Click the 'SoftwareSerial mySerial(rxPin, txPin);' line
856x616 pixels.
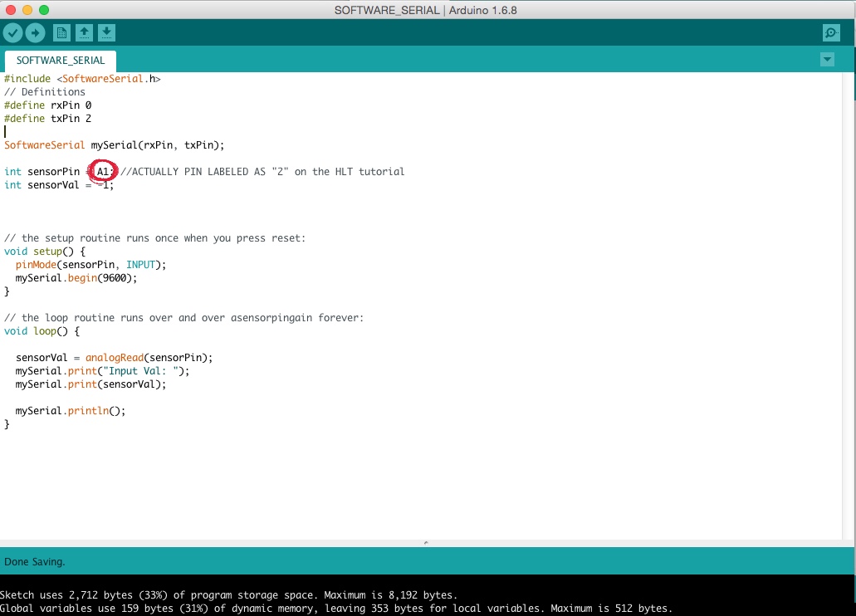coord(114,145)
